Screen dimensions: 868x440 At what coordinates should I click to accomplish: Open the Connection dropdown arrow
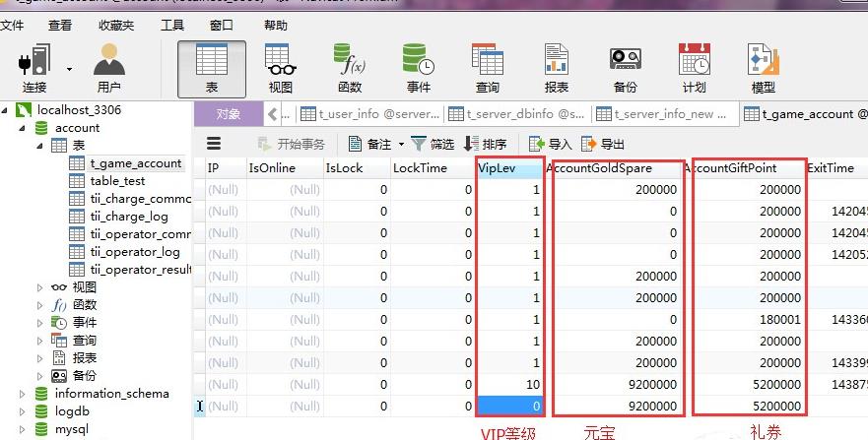click(x=69, y=69)
